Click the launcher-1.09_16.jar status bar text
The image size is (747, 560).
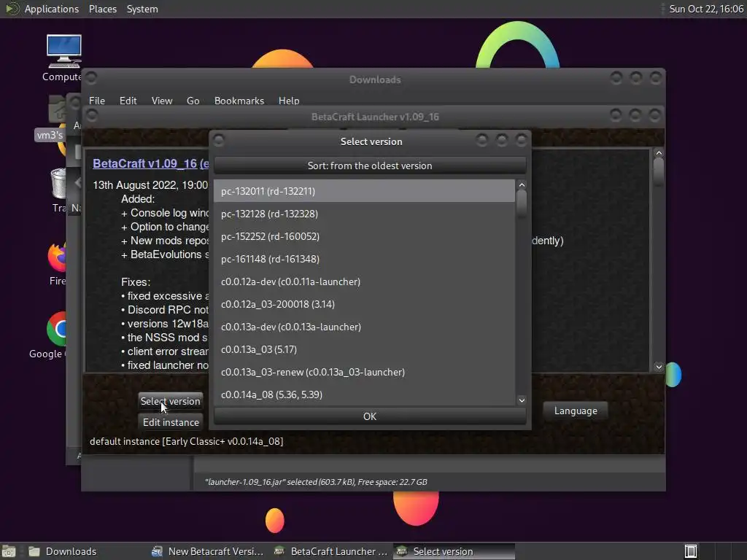pyautogui.click(x=316, y=482)
